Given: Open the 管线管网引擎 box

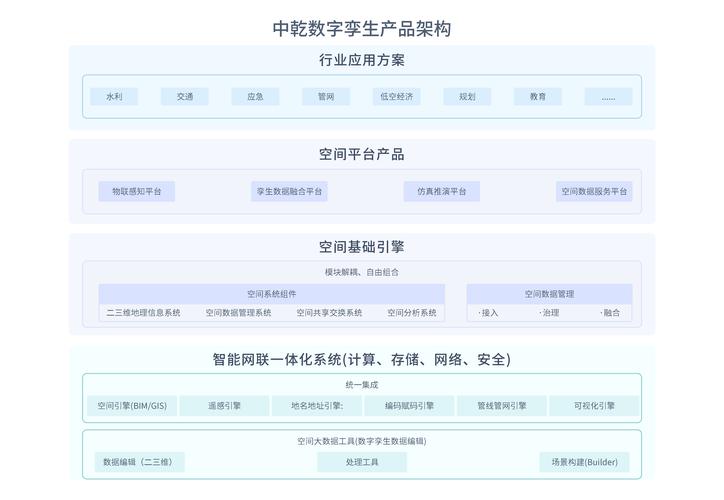Looking at the screenshot, I should (x=502, y=406).
